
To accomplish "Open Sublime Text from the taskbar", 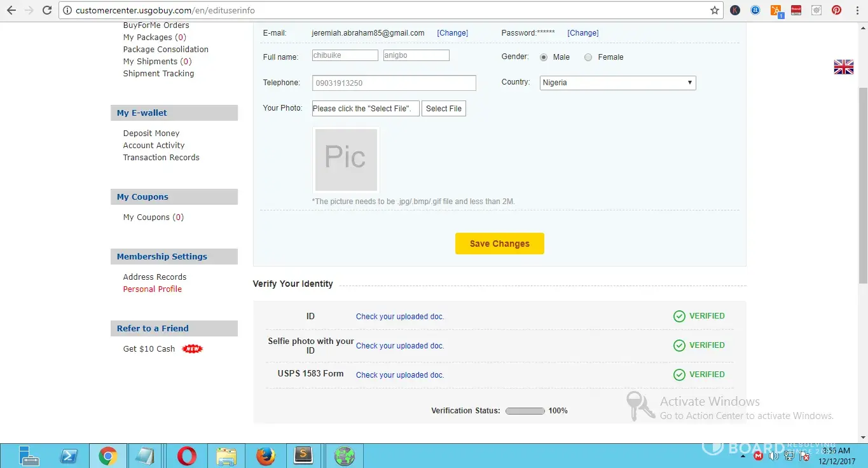I will tap(305, 456).
